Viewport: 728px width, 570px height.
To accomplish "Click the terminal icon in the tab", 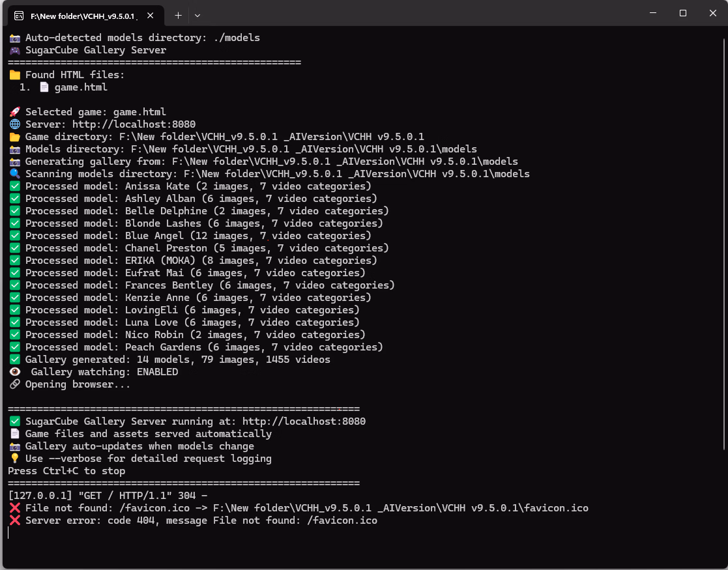I will [18, 16].
